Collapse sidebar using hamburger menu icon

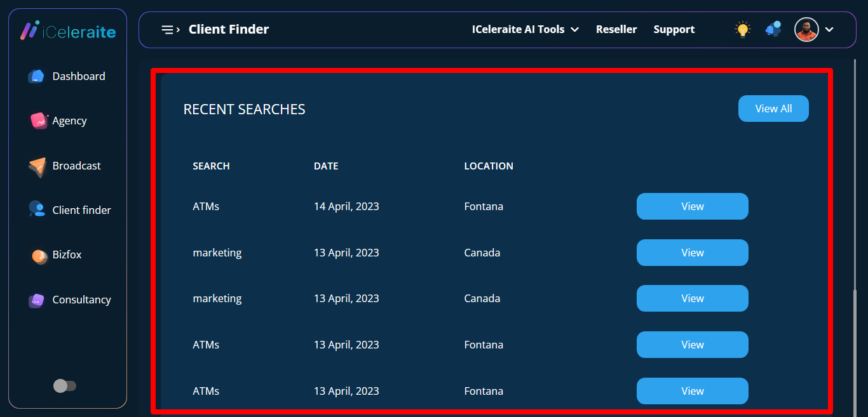pyautogui.click(x=170, y=29)
